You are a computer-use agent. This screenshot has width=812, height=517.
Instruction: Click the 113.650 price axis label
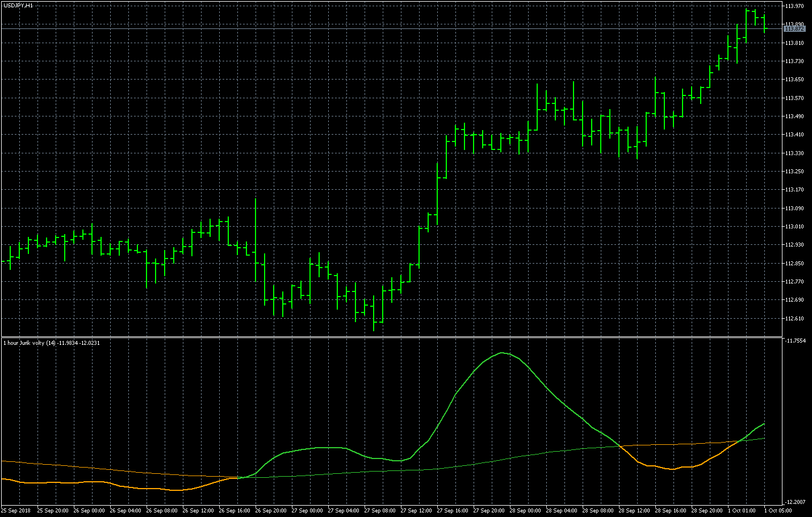(x=794, y=80)
